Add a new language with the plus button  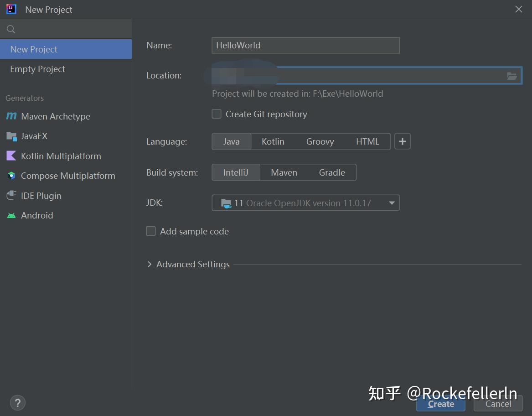[402, 141]
